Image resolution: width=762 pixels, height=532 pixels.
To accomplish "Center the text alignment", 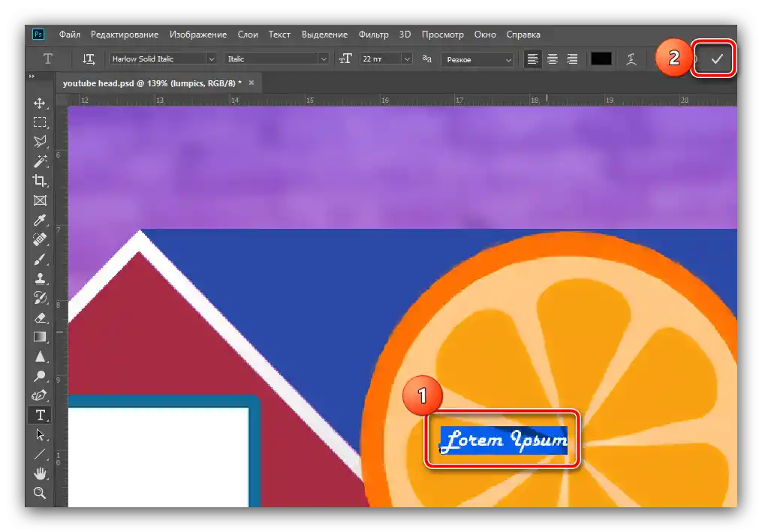I will pyautogui.click(x=553, y=59).
